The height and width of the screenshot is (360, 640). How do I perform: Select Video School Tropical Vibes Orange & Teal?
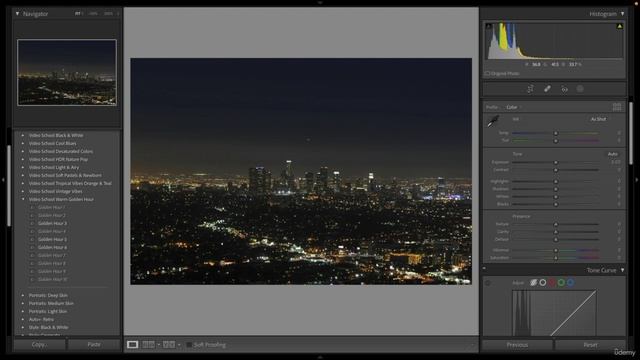pos(70,183)
